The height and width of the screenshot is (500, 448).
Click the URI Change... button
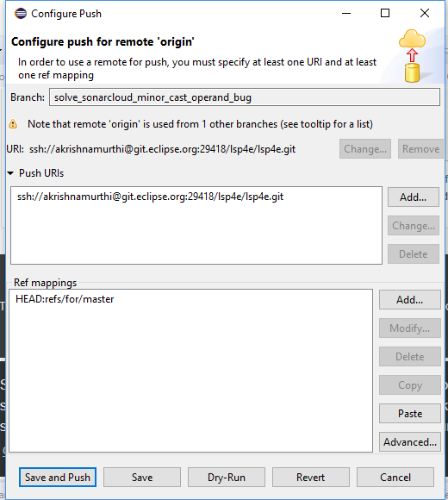pos(365,149)
